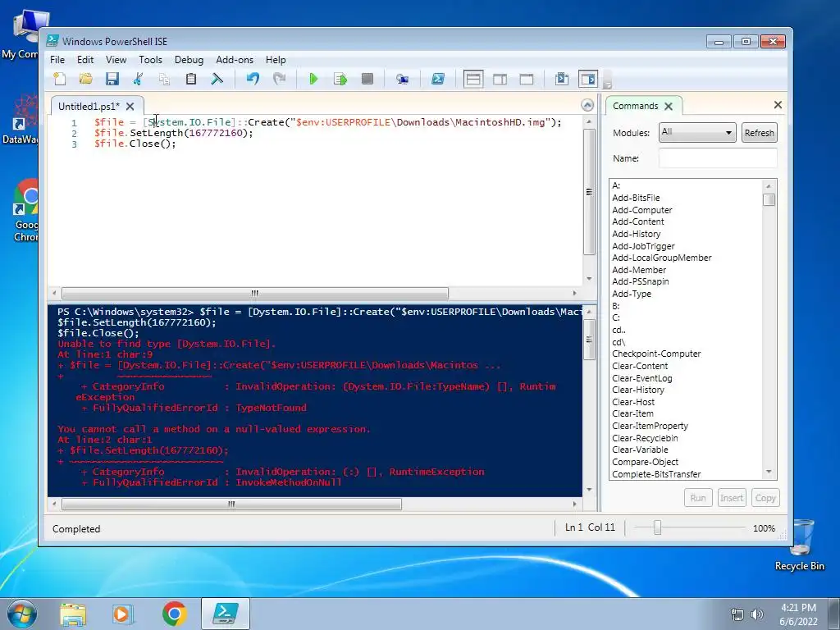This screenshot has height=630, width=840.
Task: Select Clear-EventLog command
Action: 641,377
